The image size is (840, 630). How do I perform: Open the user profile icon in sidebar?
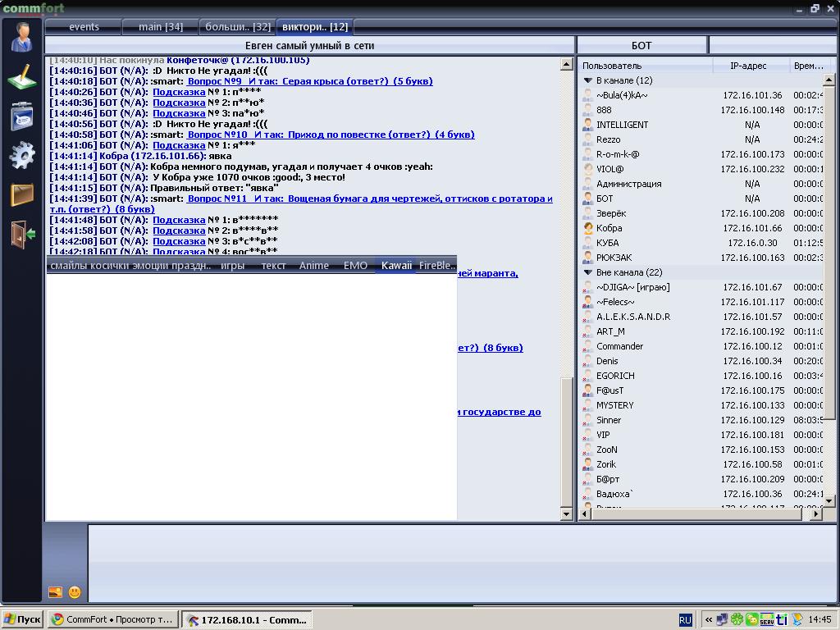pyautogui.click(x=22, y=36)
